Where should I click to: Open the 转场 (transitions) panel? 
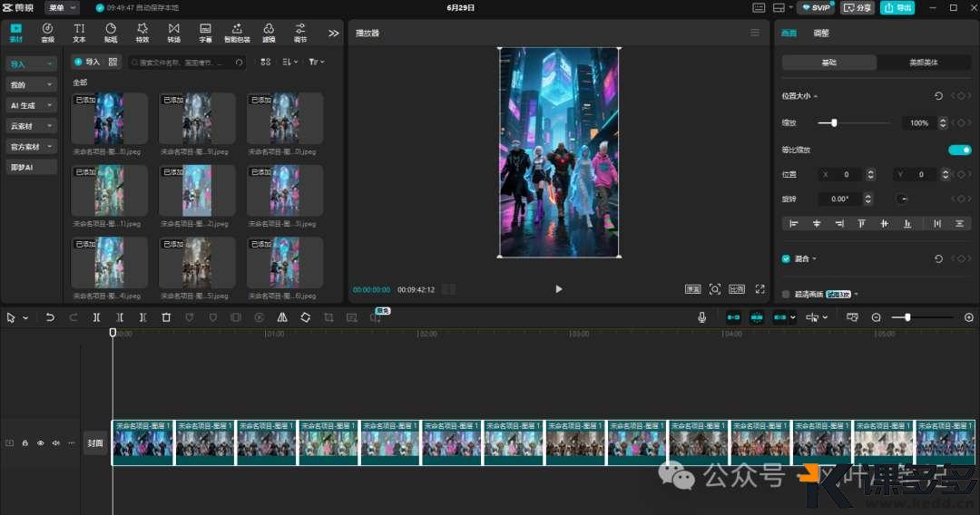pos(174,33)
